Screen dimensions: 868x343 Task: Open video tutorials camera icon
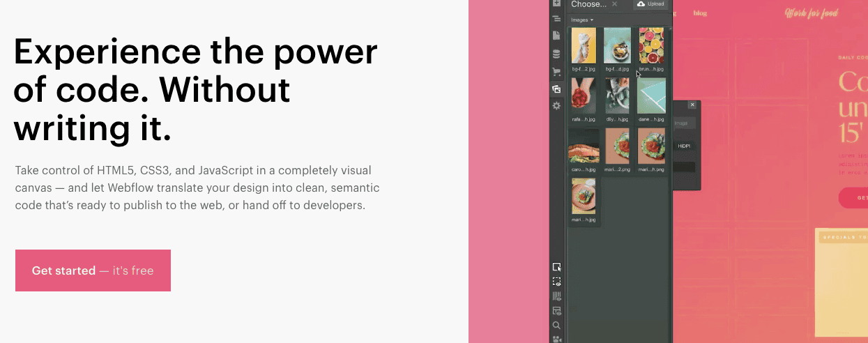[x=556, y=340]
